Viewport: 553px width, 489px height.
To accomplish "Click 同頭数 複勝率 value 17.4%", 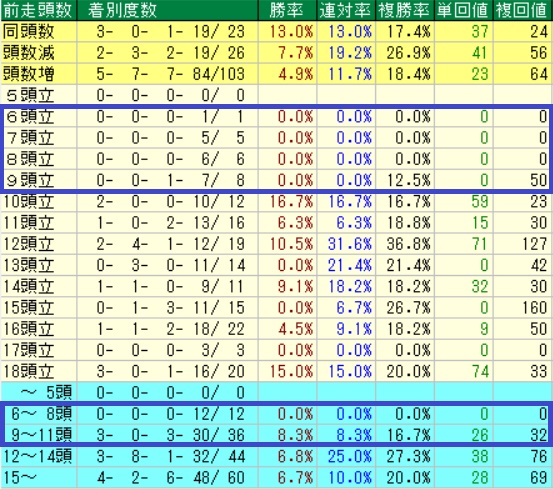I will coord(409,32).
